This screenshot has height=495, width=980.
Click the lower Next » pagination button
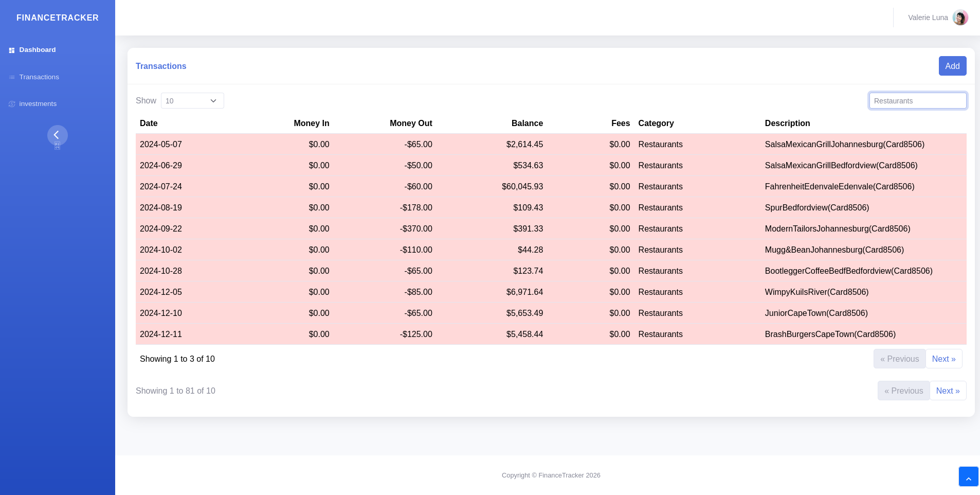point(948,391)
